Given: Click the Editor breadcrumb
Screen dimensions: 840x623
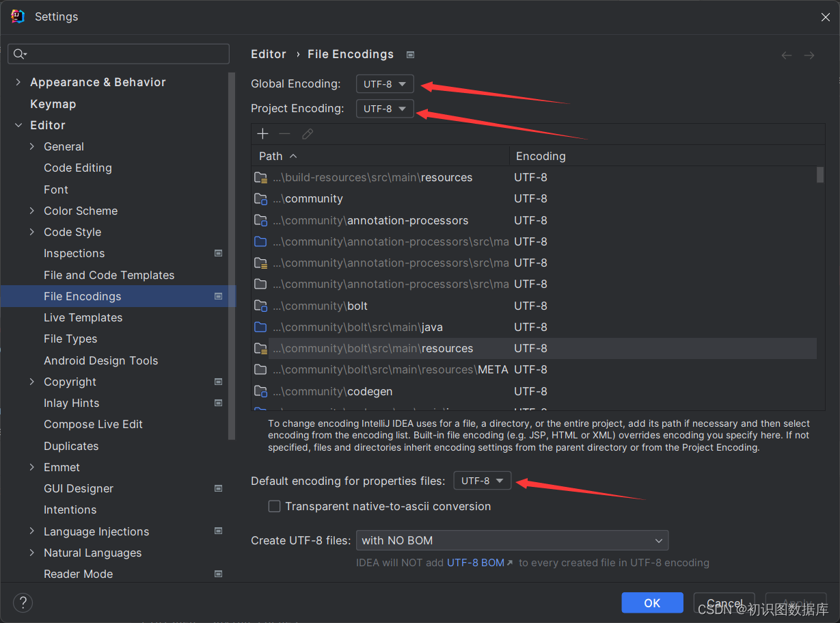Looking at the screenshot, I should point(269,54).
